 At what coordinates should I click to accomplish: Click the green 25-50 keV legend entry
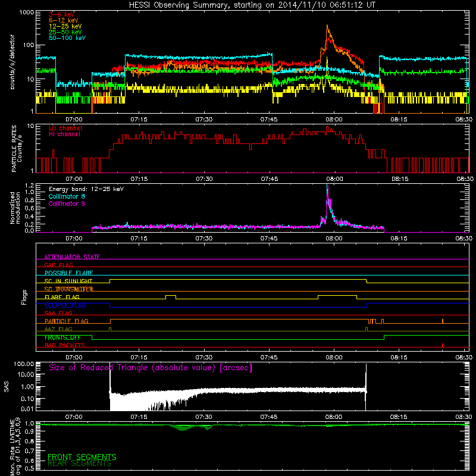[x=65, y=32]
